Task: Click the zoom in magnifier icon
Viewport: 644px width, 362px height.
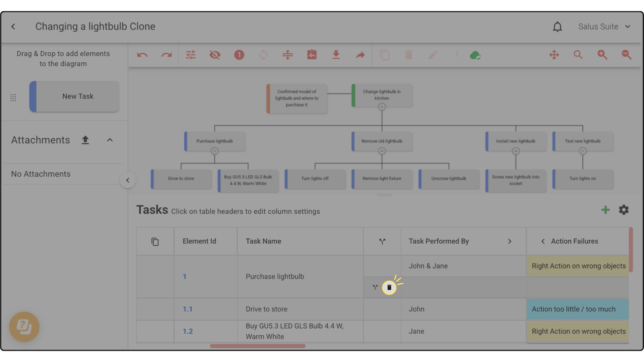Action: (x=602, y=55)
